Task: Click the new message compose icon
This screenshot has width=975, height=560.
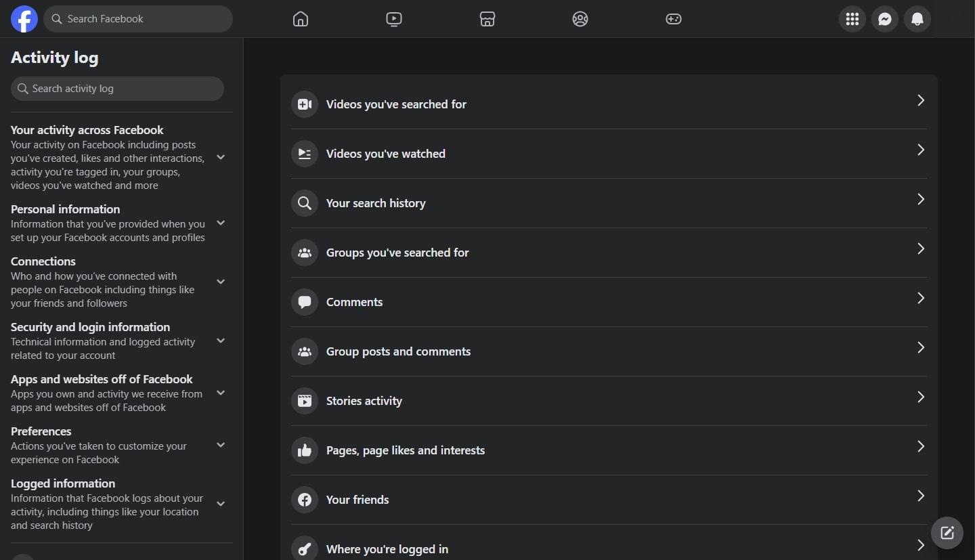Action: coord(947,533)
